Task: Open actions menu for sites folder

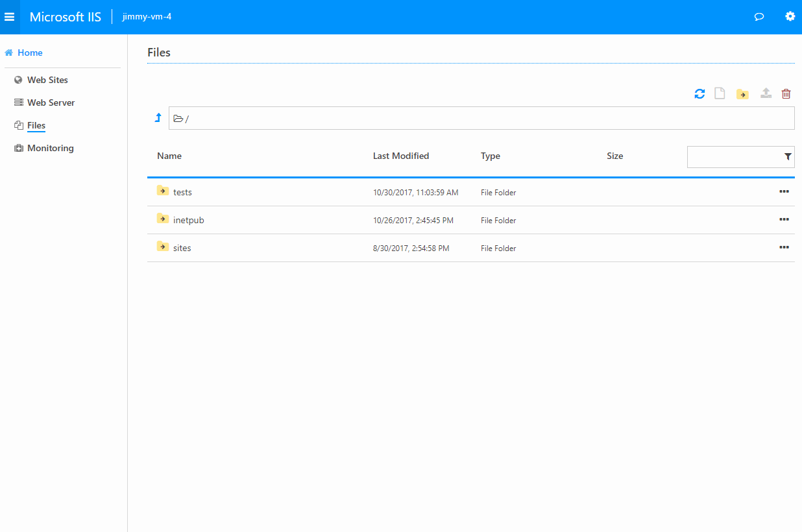Action: [784, 247]
